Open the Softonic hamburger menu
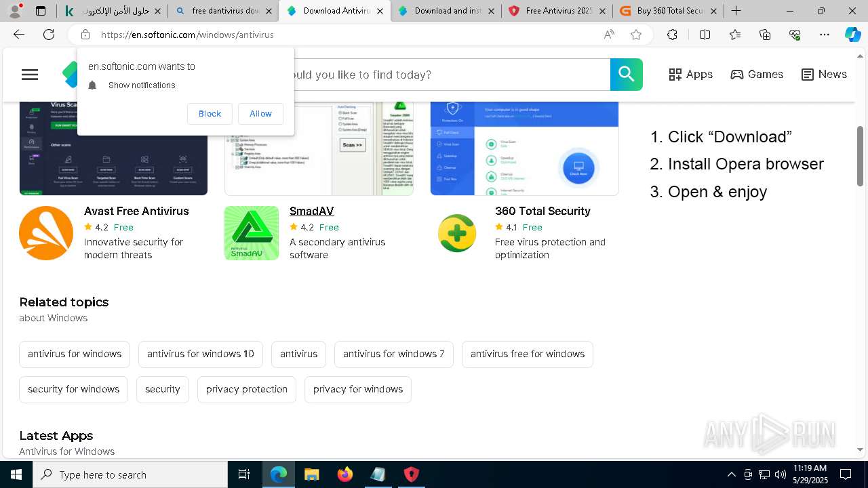The height and width of the screenshot is (488, 868). 30,75
